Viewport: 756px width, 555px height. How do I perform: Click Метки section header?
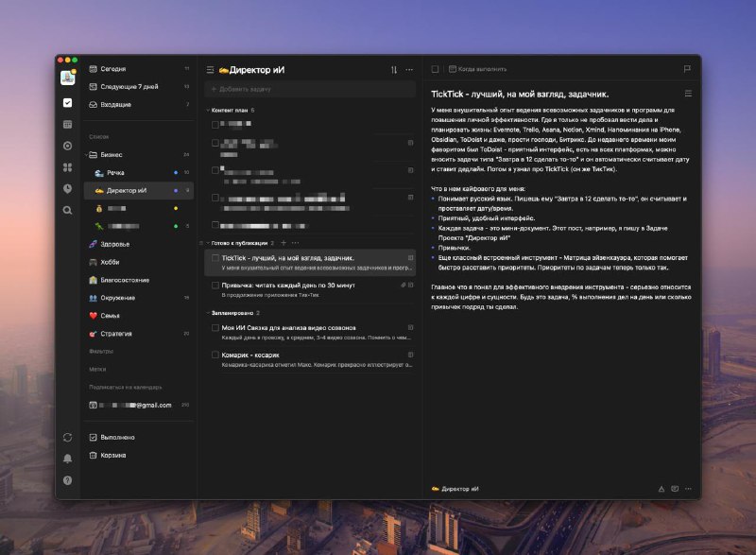coord(97,369)
